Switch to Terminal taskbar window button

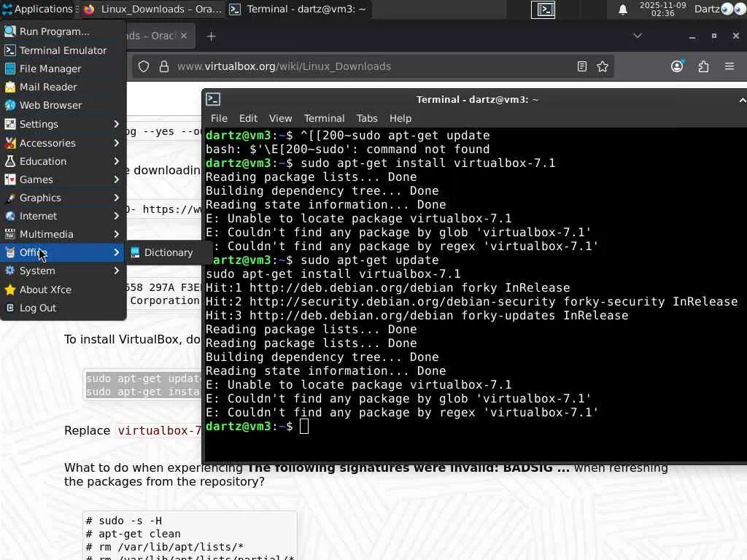298,9
